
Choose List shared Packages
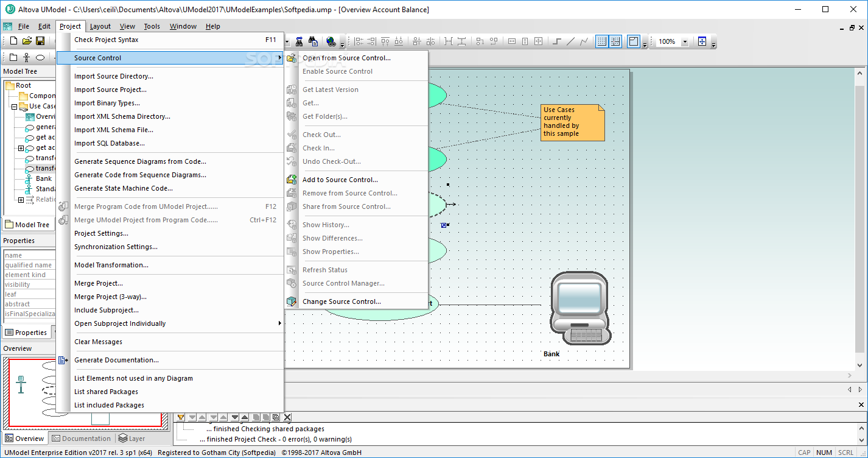(x=170, y=392)
